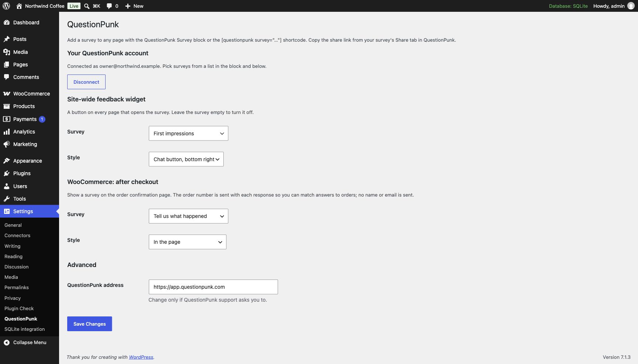Click the Pages icon in the sidebar

[7, 65]
